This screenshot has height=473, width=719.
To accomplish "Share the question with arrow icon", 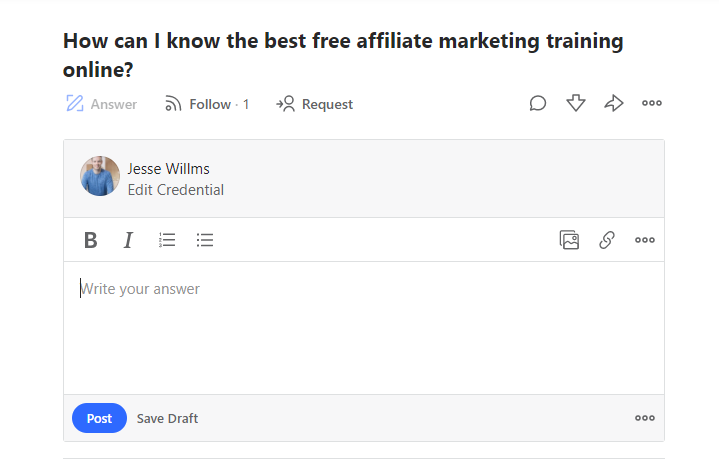I will 614,103.
